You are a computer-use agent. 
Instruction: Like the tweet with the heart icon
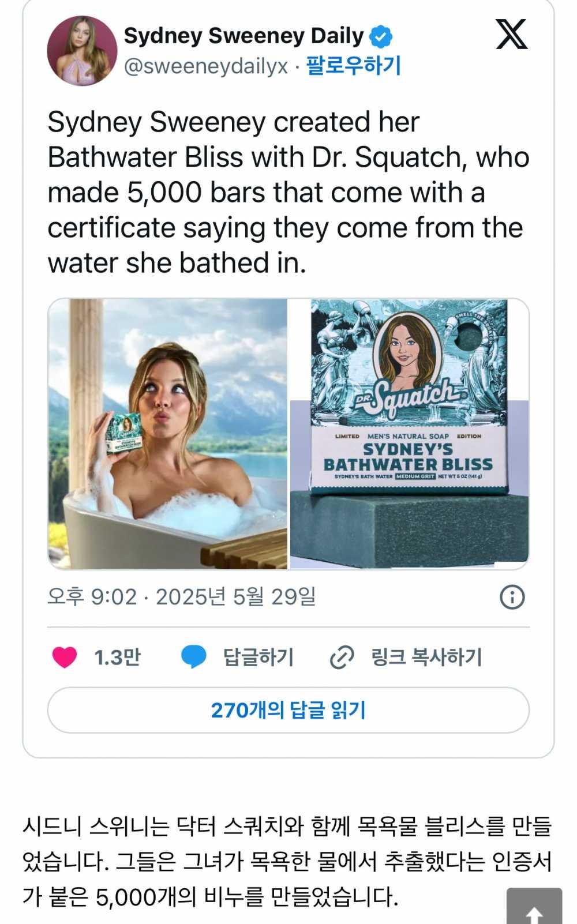[65, 657]
